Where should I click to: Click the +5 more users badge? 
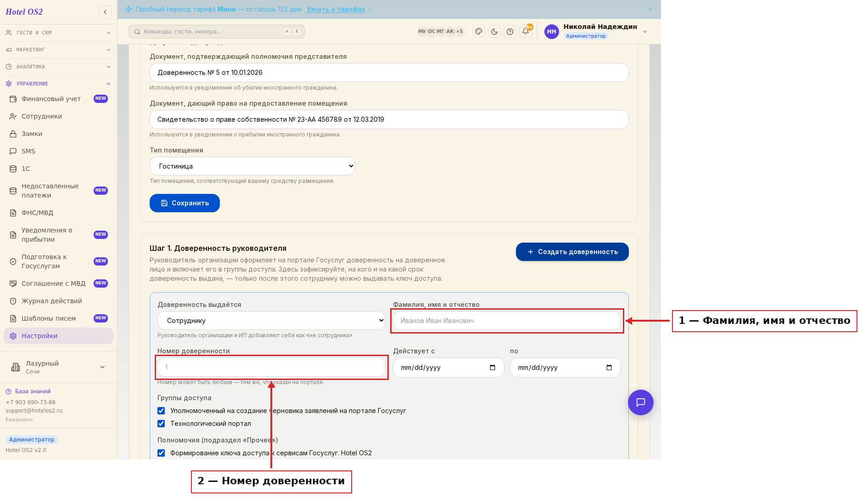pyautogui.click(x=459, y=32)
